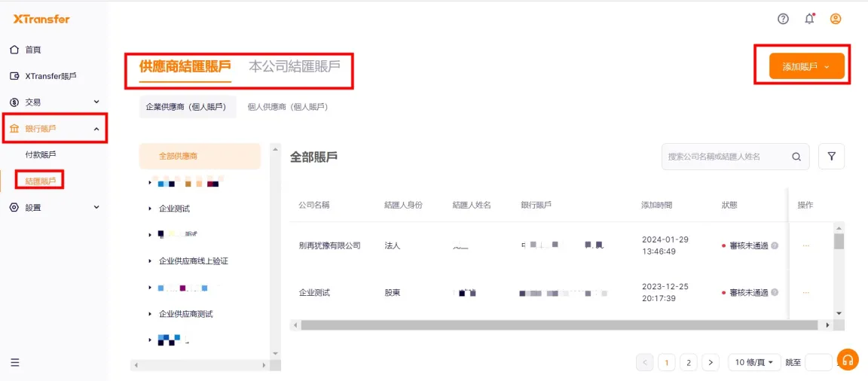Screen dimensions: 868x381
Task: Collapse sidebar using the hamburger icon
Action: 15,362
